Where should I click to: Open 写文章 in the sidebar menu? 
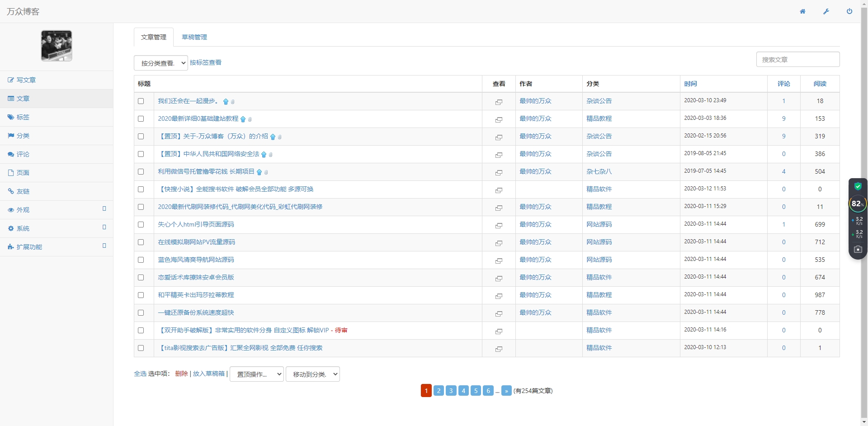click(26, 80)
